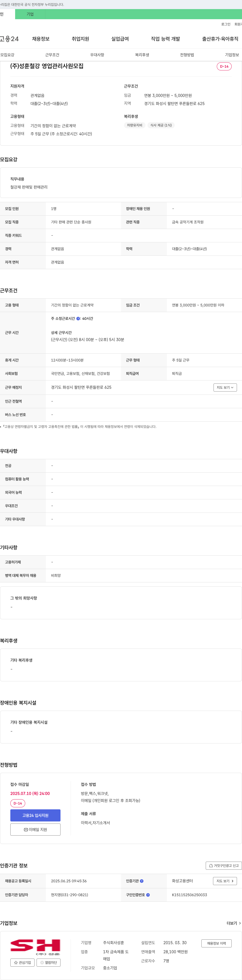Screen dimensions: 242x980
Task: Click 주식회사성훈 company name
Action: [x=113, y=942]
